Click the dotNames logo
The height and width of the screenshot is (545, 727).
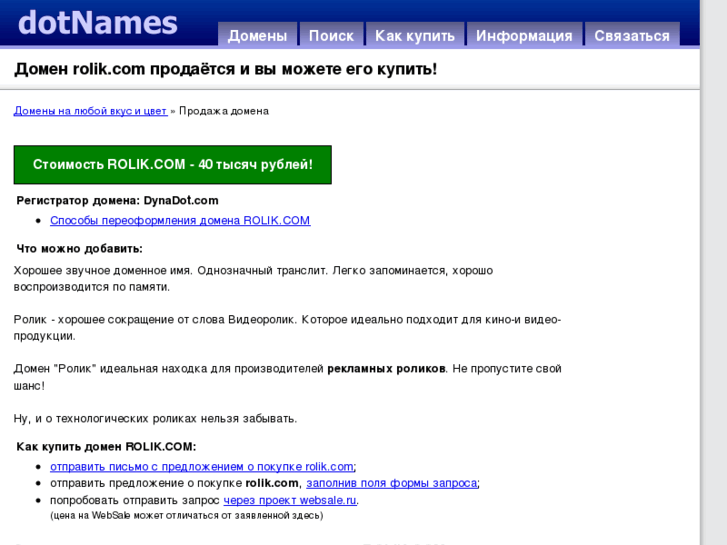coord(98,23)
